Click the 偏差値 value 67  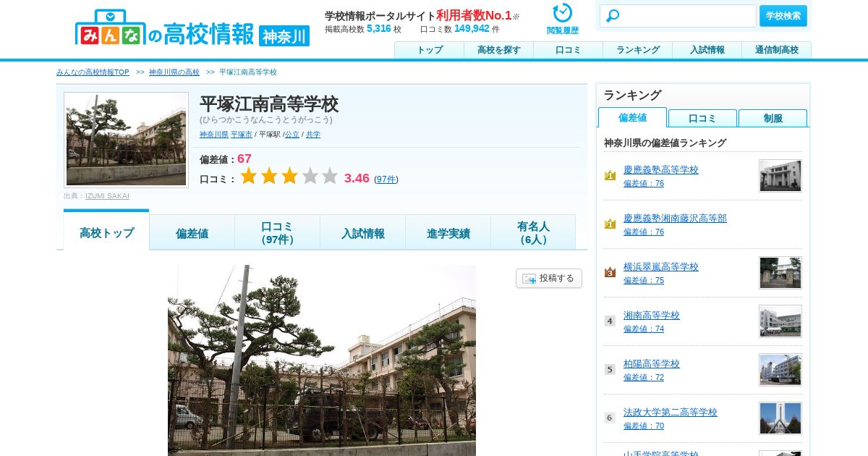244,159
